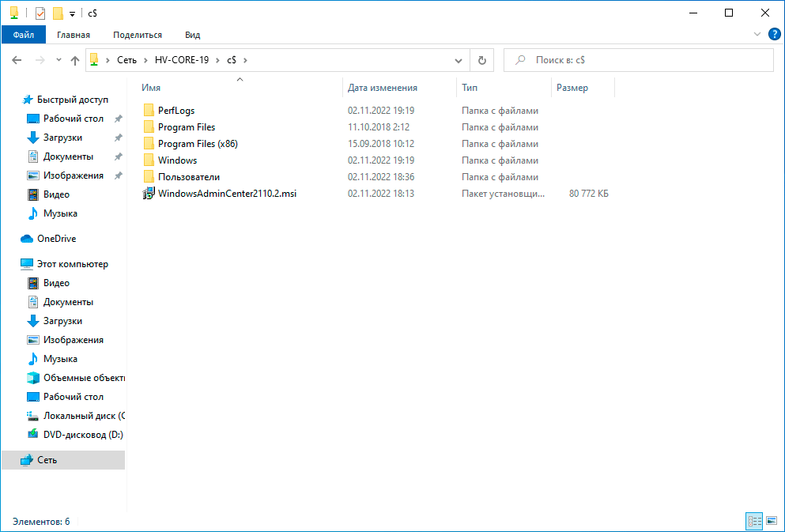The image size is (785, 532).
Task: Open address bar history dropdown
Action: 458,61
